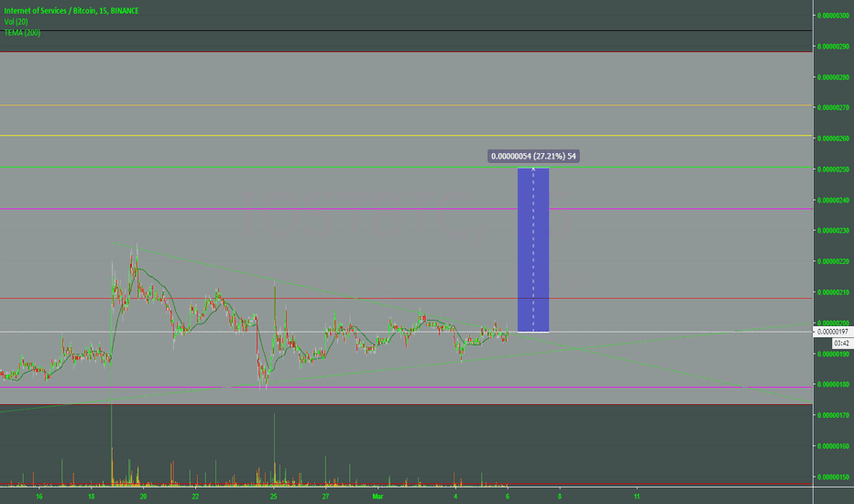Click the 0.00000240 price axis label
Screen dimensions: 854x504
[x=833, y=200]
